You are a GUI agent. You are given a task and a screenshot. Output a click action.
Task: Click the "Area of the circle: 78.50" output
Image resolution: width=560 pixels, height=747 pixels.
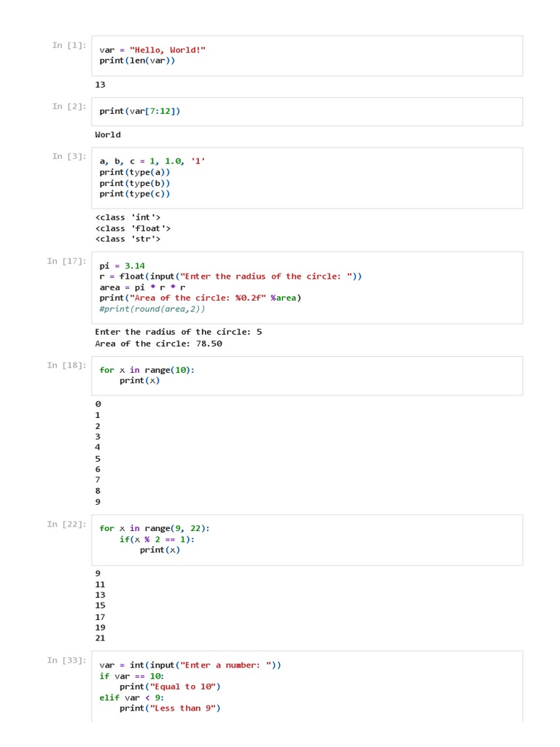point(158,344)
